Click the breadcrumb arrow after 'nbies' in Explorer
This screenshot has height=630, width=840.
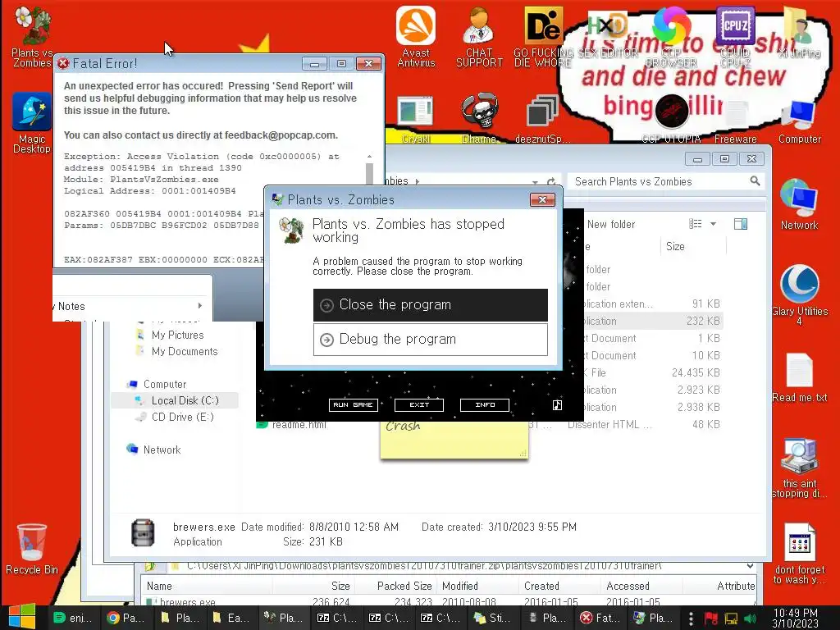[x=418, y=181]
